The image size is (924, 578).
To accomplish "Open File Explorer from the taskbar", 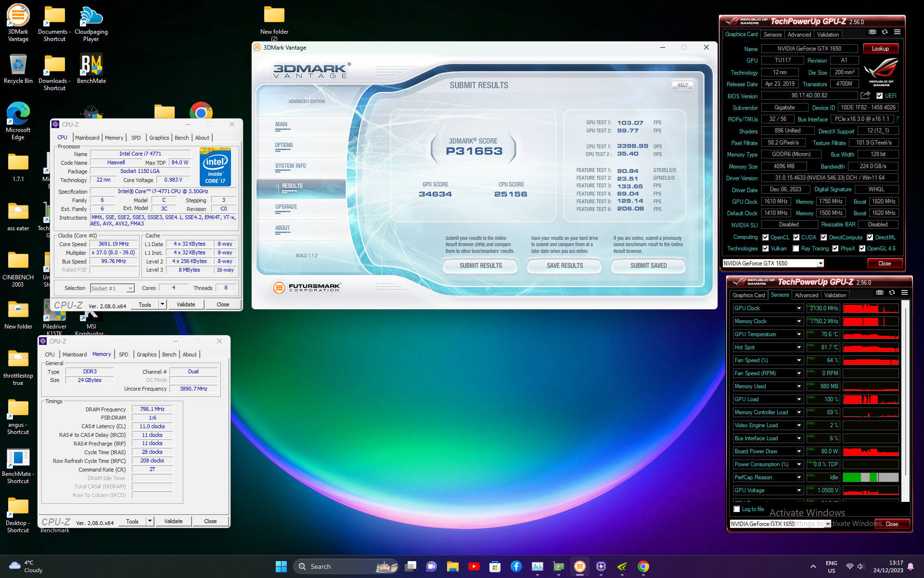I will [452, 566].
